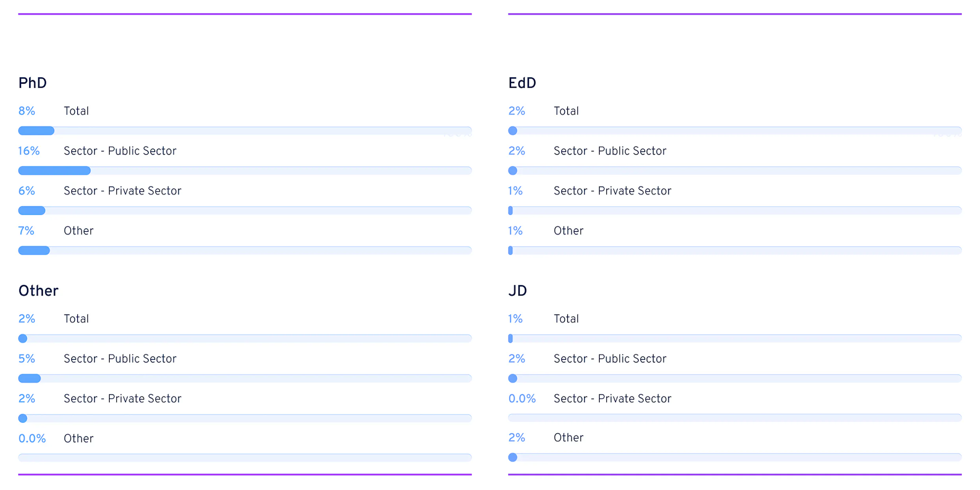Click the PhD Private Sector 6% bar
This screenshot has width=980, height=490.
(245, 211)
